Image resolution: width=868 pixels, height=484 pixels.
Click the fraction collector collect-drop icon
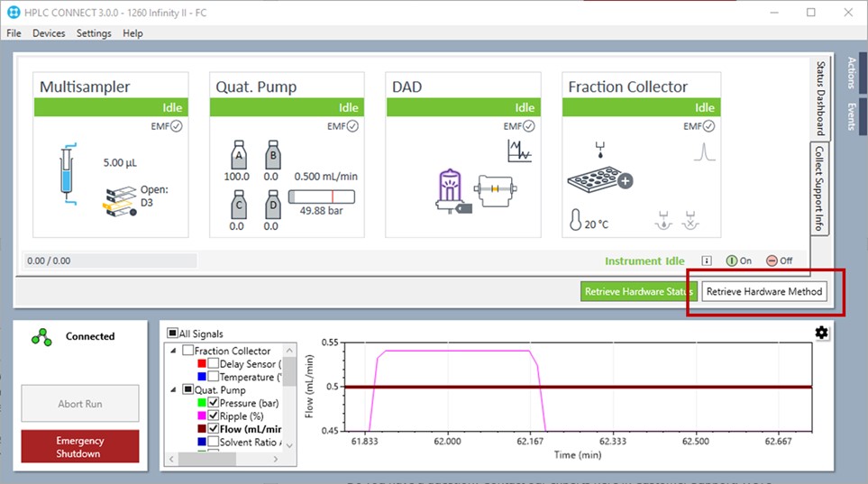663,221
